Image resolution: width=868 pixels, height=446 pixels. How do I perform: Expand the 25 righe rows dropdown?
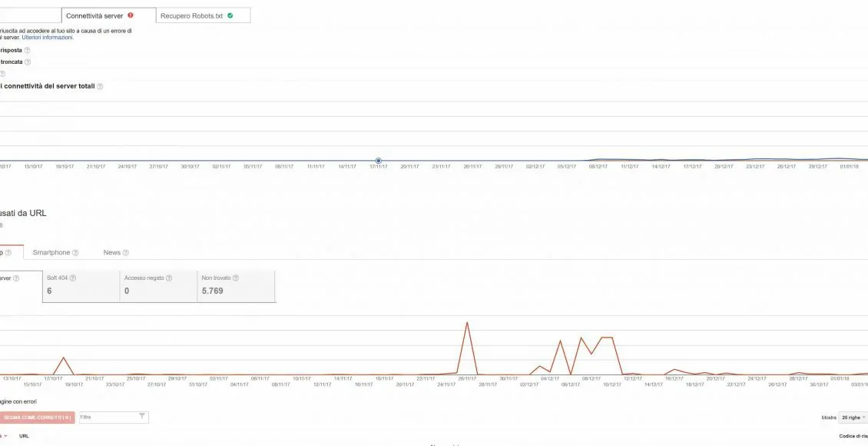pyautogui.click(x=853, y=418)
